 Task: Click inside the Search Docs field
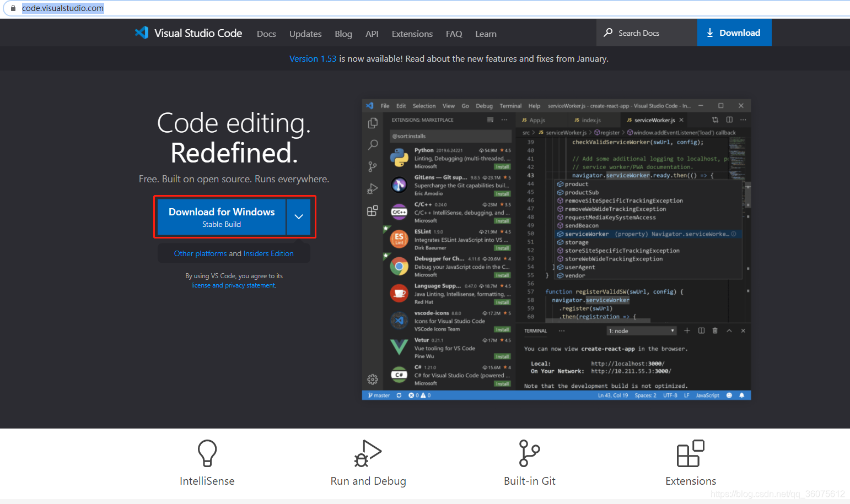[647, 32]
